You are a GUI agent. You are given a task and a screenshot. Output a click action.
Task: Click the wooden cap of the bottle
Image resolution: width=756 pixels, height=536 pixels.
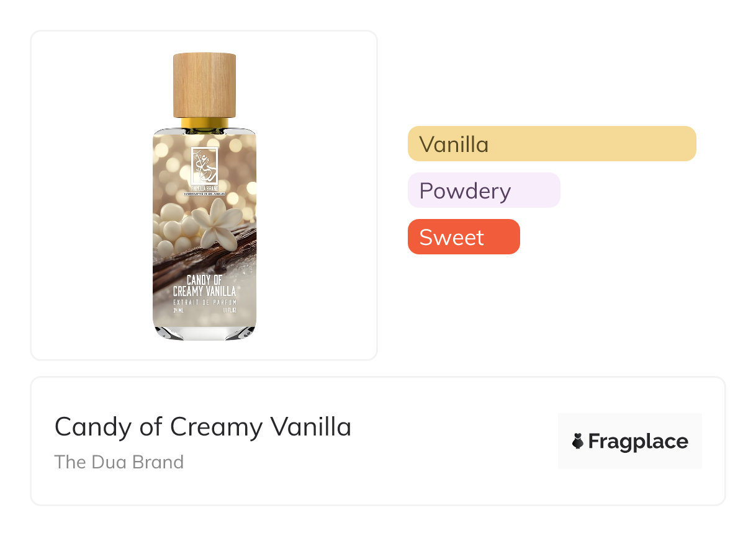[x=204, y=86]
